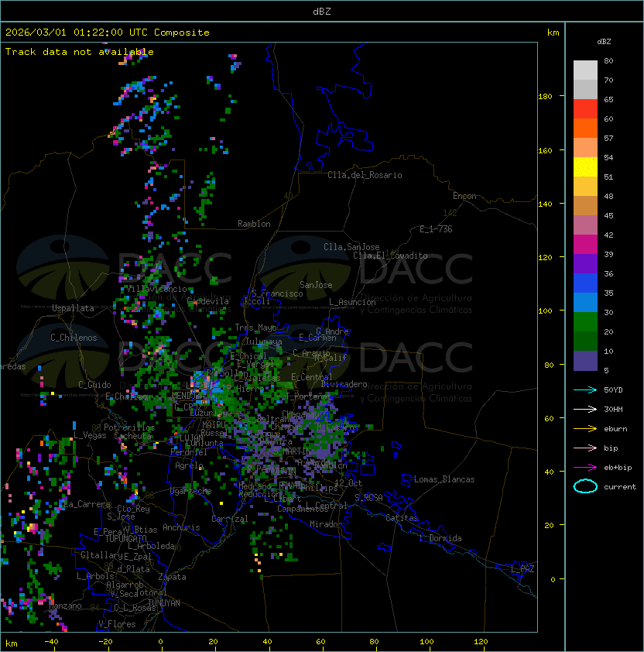
Task: Click the 'Ramblon' label on the map
Action: click(x=254, y=224)
